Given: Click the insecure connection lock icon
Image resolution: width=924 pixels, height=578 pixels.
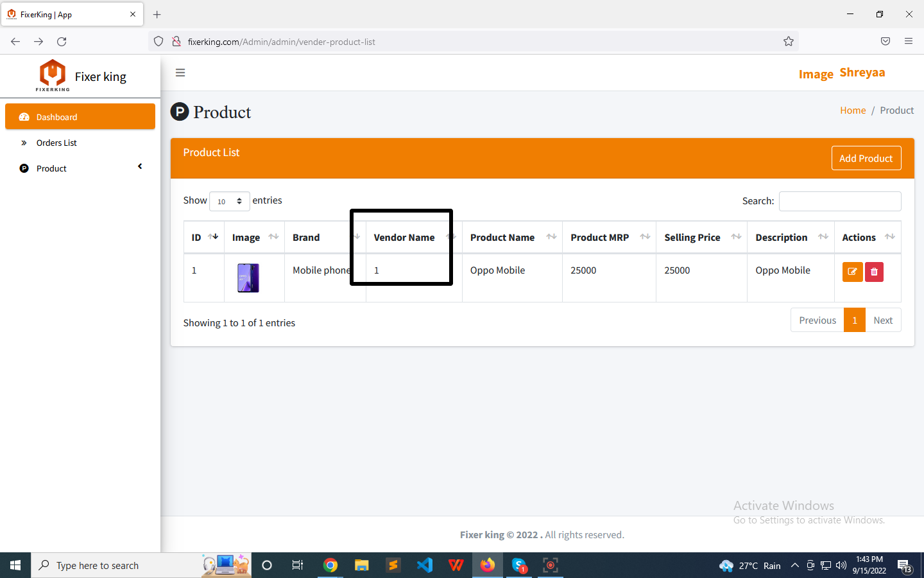Looking at the screenshot, I should [x=176, y=41].
